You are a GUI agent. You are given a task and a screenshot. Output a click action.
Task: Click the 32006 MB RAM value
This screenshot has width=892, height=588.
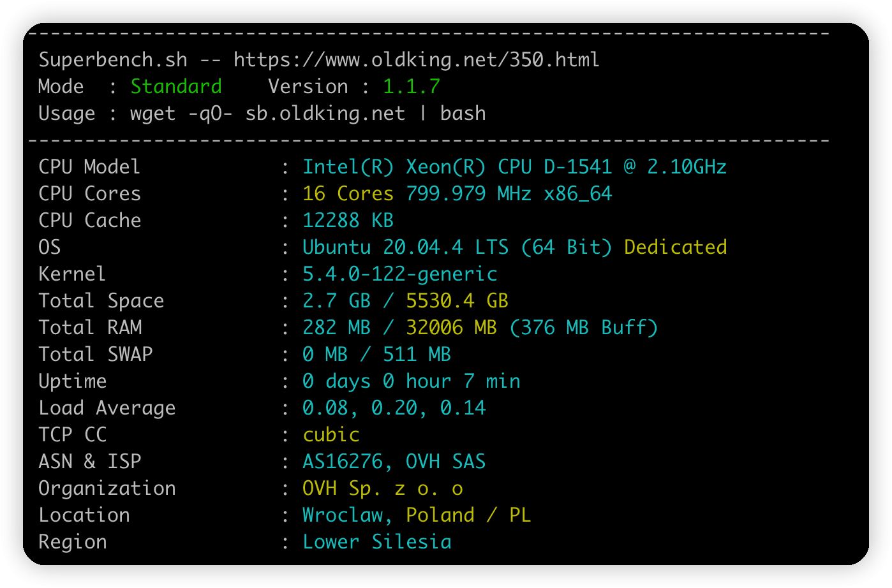point(451,328)
